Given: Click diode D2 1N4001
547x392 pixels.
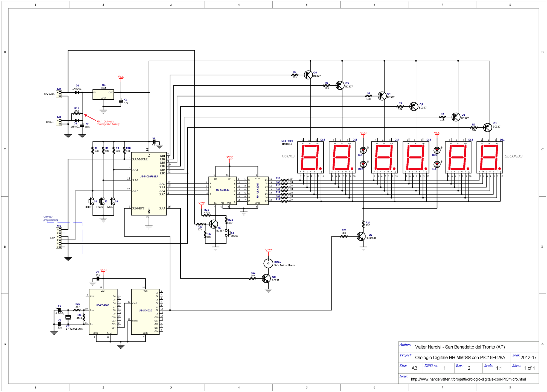Looking at the screenshot, I should (77, 120).
